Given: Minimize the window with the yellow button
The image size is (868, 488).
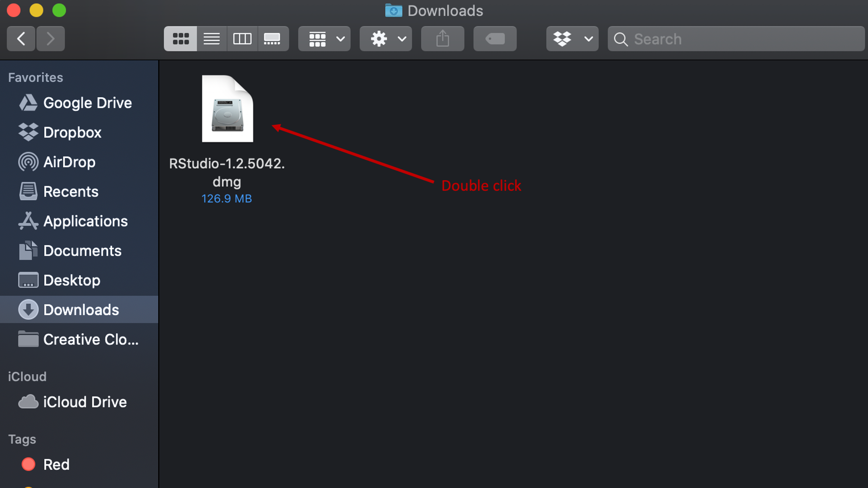Looking at the screenshot, I should click(36, 10).
